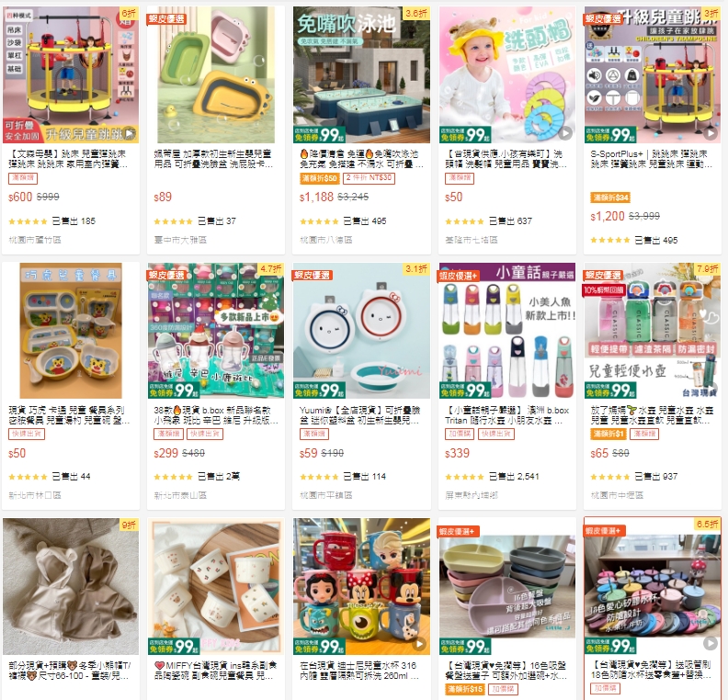Open bear hoodie clothing product image
The image size is (728, 700).
(x=71, y=586)
